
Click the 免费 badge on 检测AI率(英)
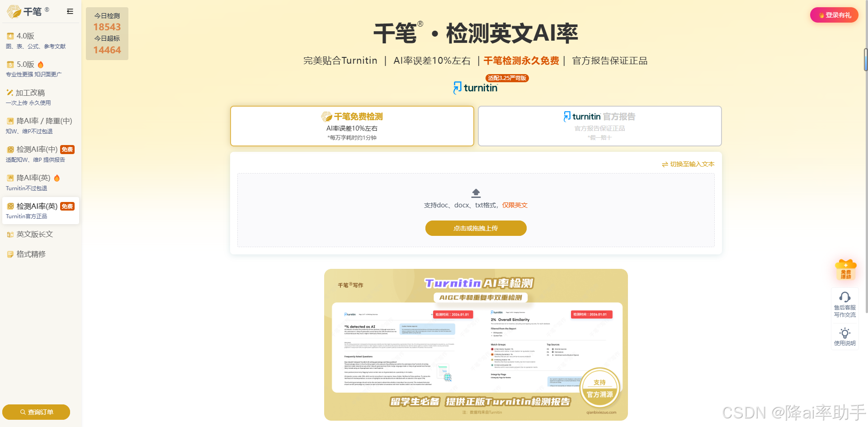[x=67, y=206]
